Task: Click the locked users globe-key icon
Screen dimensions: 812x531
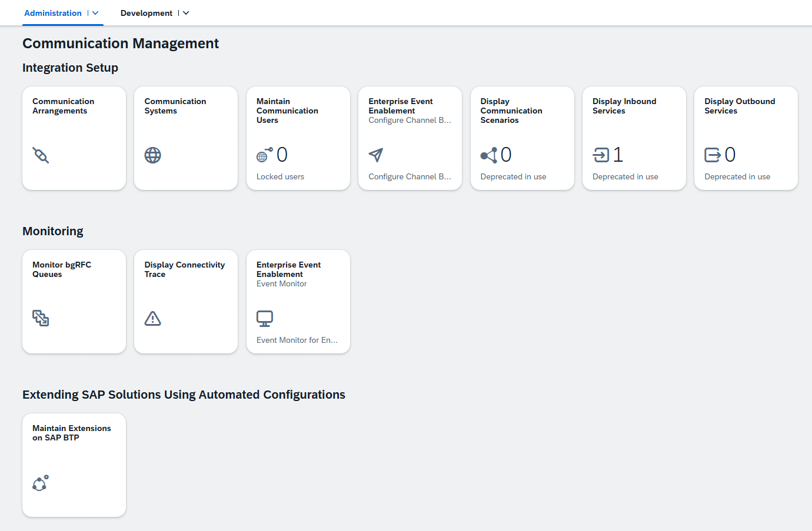Action: 264,155
